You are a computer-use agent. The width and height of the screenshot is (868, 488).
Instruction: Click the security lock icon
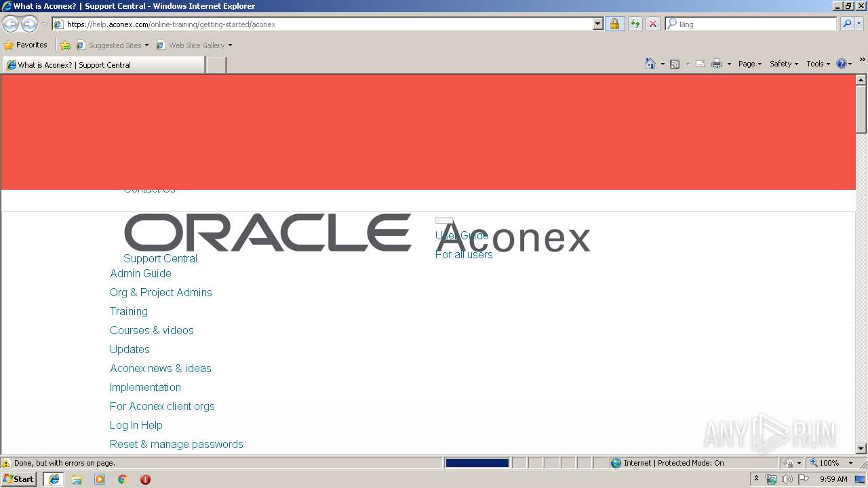tap(614, 24)
